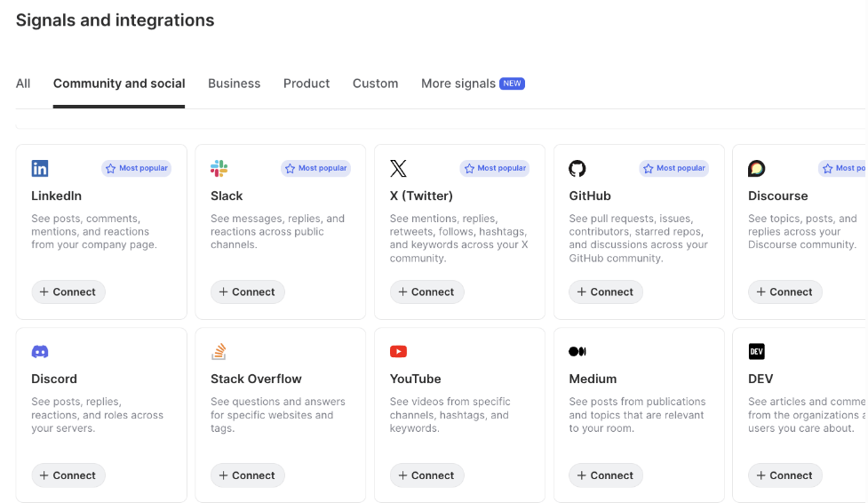Click the Stack Overflow logo icon
The width and height of the screenshot is (868, 503).
coord(219,351)
